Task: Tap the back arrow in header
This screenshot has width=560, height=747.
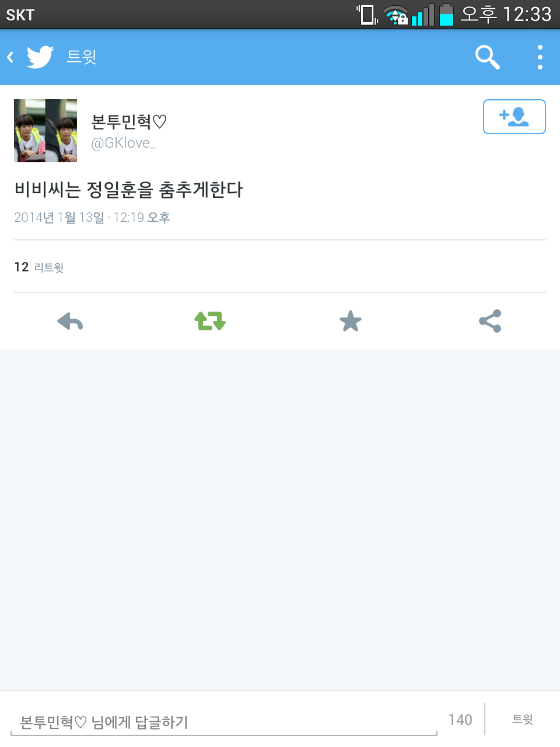Action: point(10,57)
